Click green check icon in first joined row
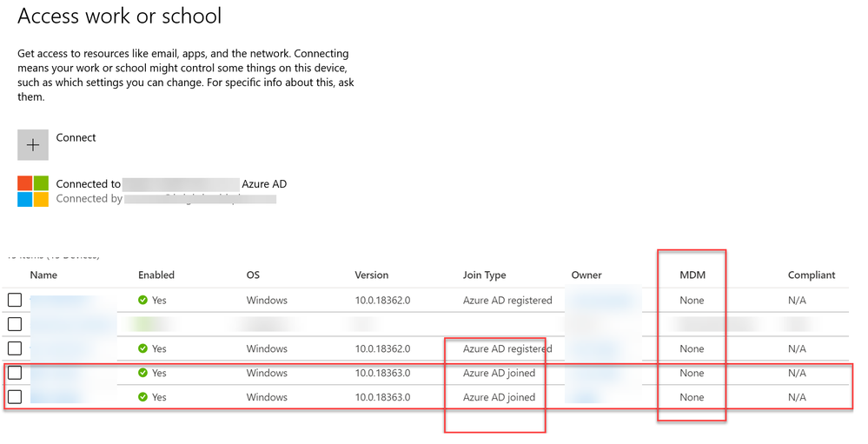 click(142, 373)
